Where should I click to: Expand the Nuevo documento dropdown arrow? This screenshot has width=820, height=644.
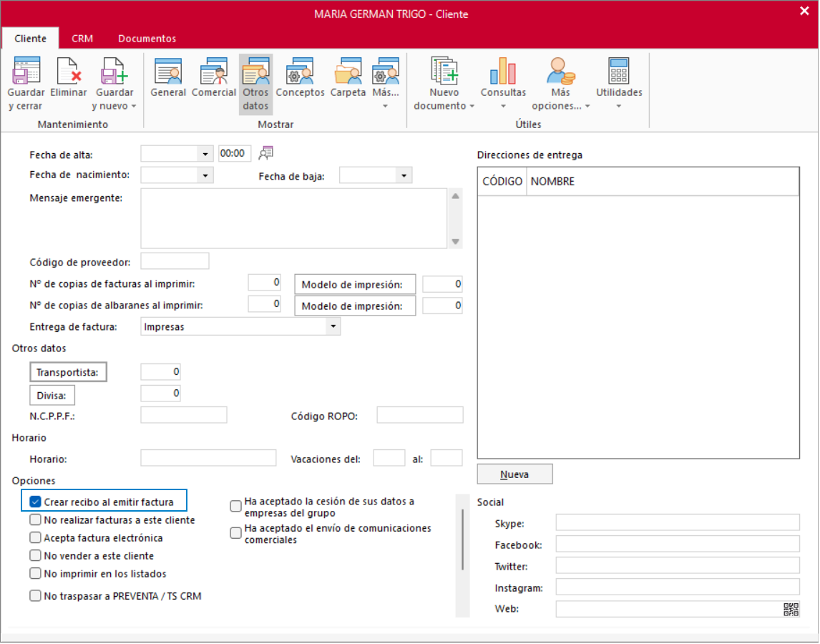coord(472,106)
